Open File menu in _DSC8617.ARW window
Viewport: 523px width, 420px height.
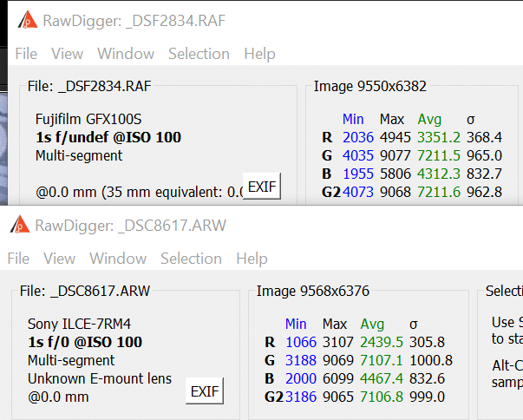(18, 259)
